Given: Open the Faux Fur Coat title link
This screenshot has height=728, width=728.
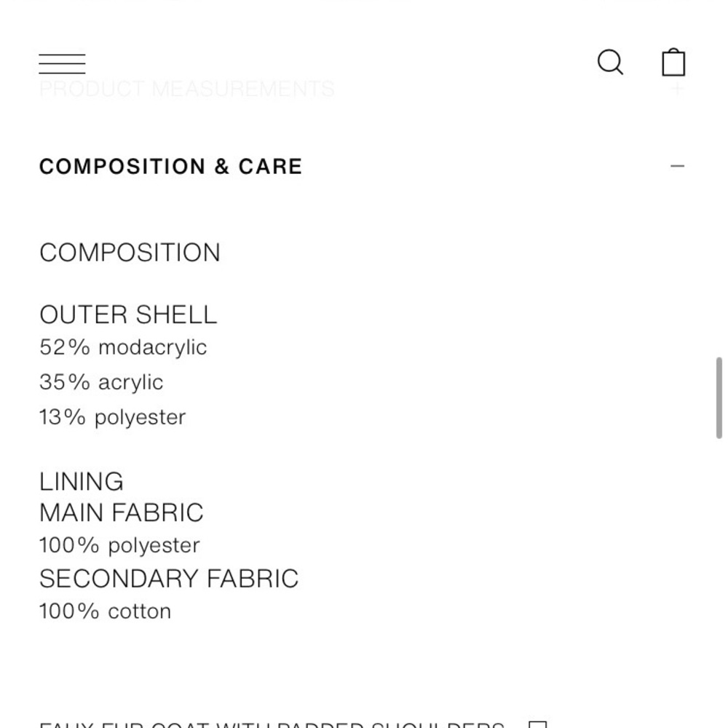Looking at the screenshot, I should [271, 724].
